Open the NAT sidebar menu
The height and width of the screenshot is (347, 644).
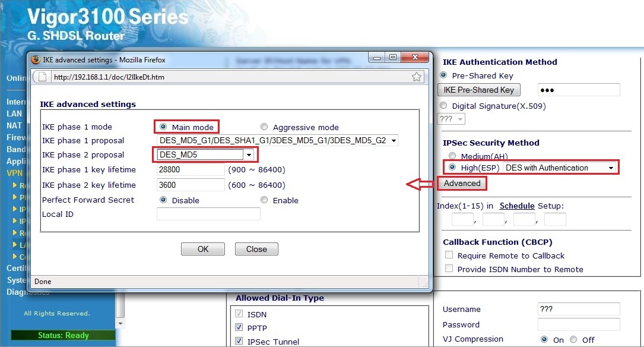click(x=14, y=125)
